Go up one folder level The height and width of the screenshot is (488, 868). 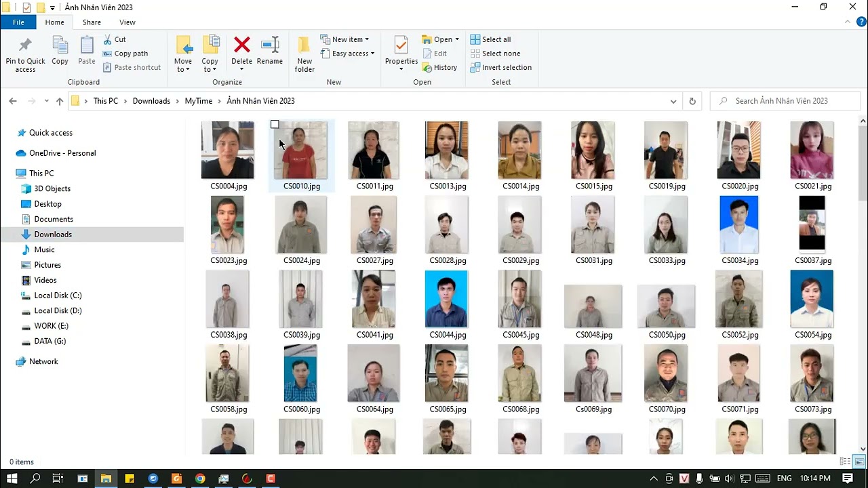[60, 101]
